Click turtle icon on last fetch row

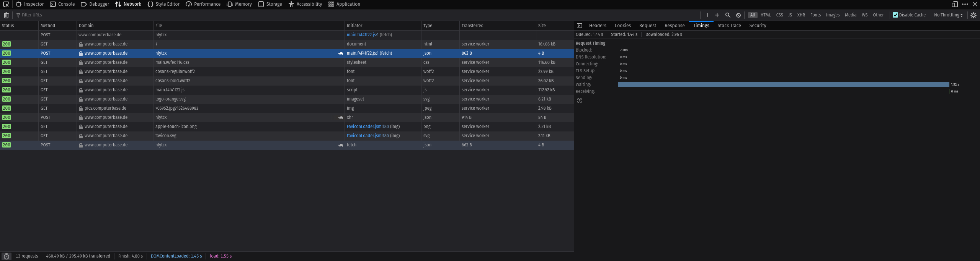(x=340, y=145)
